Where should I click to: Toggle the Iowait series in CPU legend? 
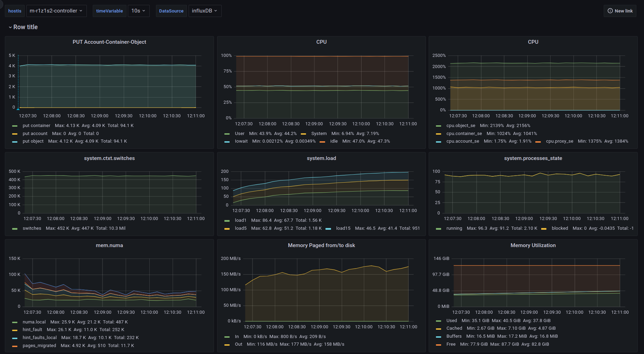click(241, 141)
